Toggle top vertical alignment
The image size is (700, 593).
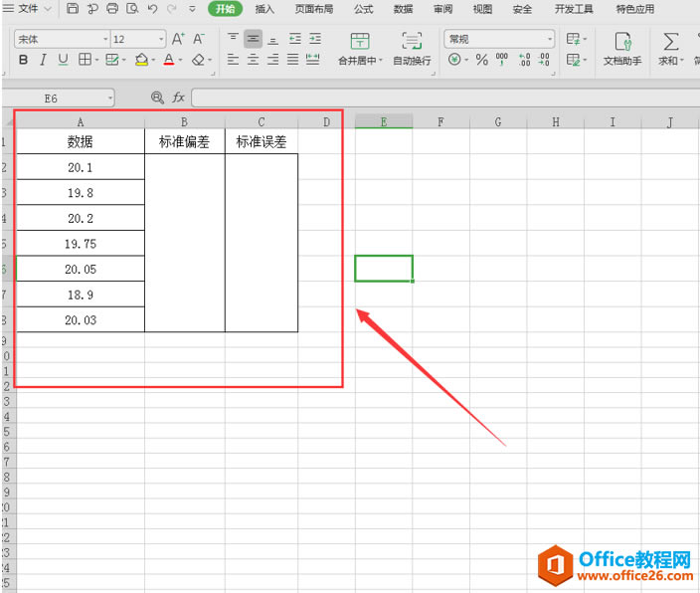233,39
